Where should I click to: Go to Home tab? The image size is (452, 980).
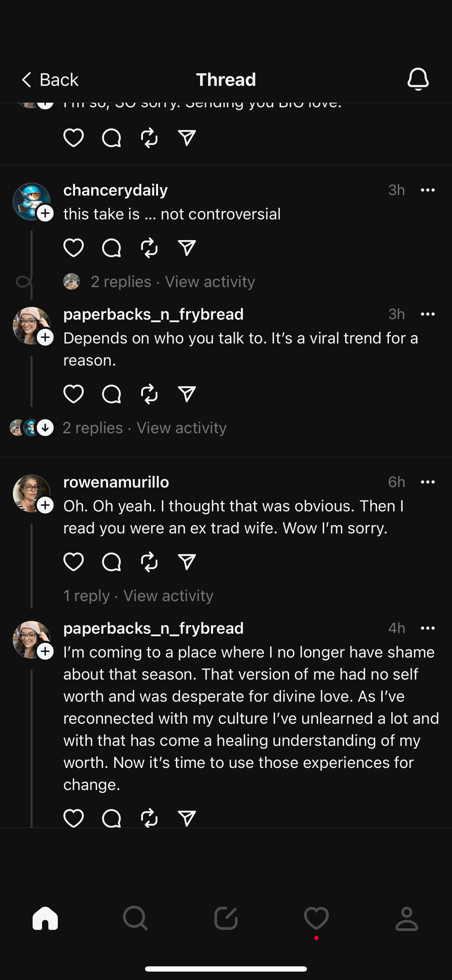point(45,918)
